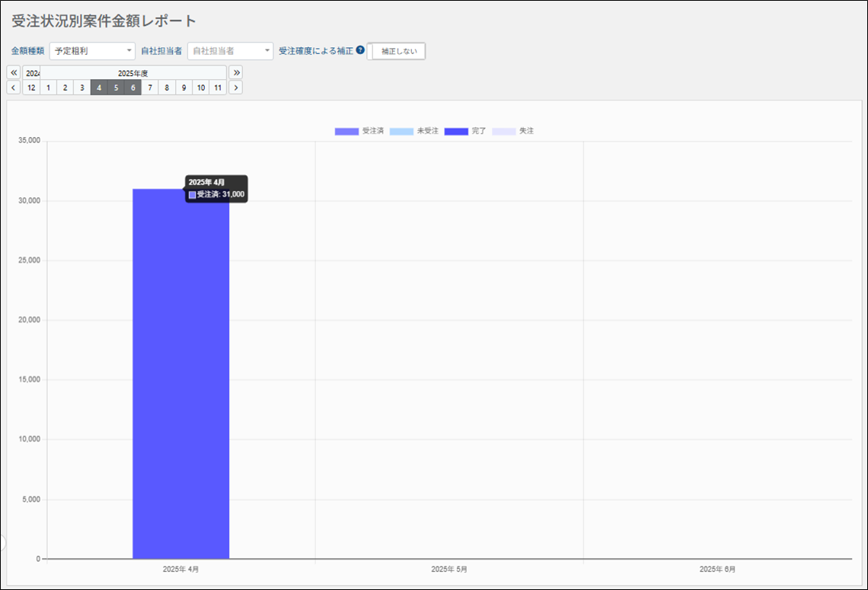868x590 pixels.
Task: Open the 金額種類 dropdown showing 予定粗利
Action: click(x=92, y=51)
